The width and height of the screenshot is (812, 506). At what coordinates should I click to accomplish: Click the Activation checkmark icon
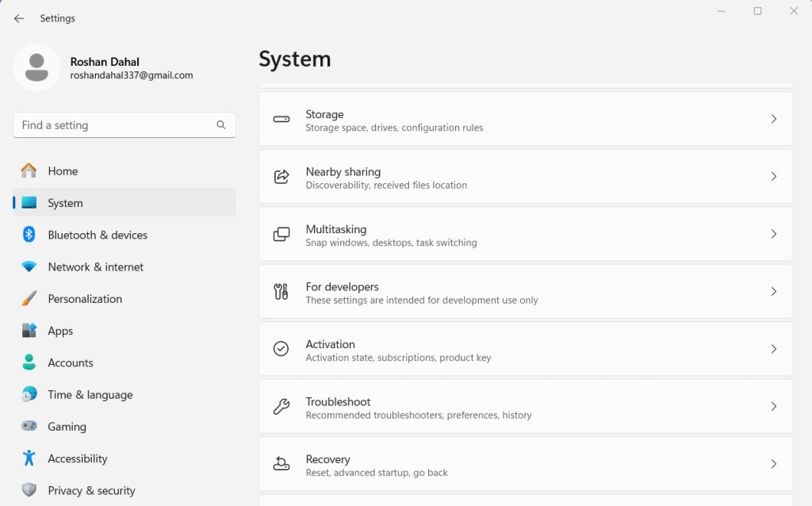282,349
